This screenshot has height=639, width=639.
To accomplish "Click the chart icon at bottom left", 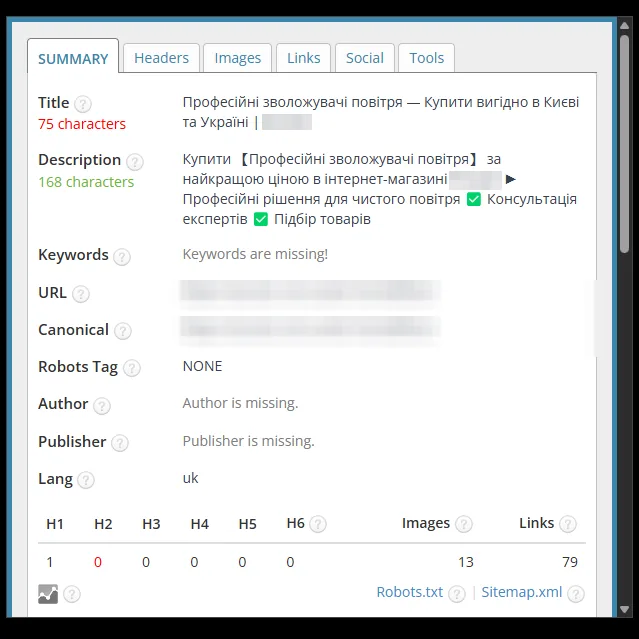I will coord(48,594).
